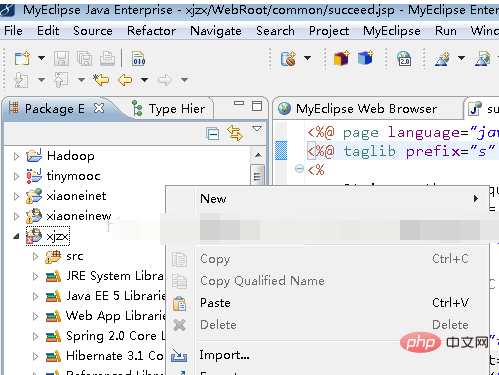The image size is (499, 375).
Task: Click the Back navigation arrow icon
Action: pos(125,80)
